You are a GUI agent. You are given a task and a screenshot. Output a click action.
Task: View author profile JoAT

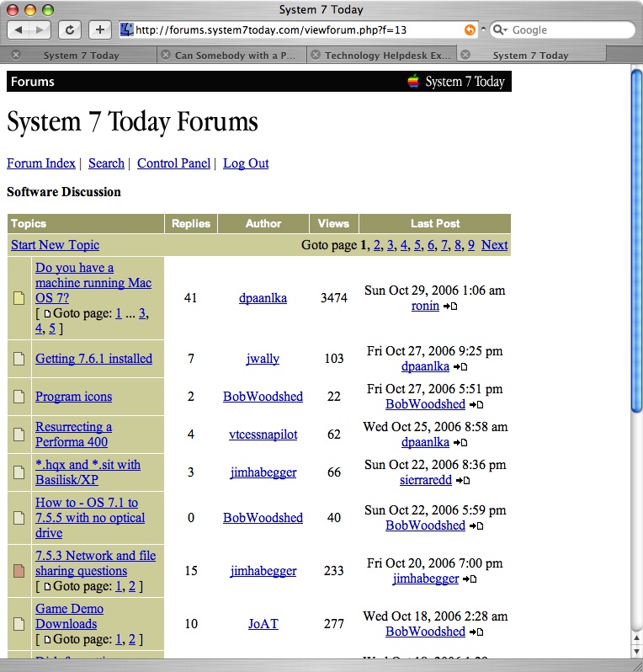(x=263, y=623)
